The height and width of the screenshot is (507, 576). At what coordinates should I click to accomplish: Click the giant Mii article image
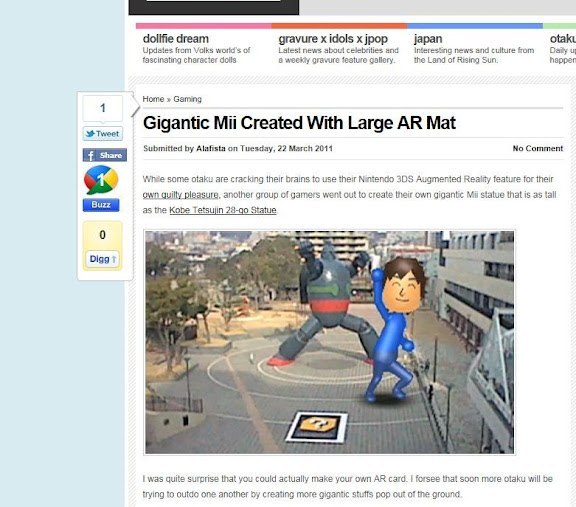coord(330,342)
